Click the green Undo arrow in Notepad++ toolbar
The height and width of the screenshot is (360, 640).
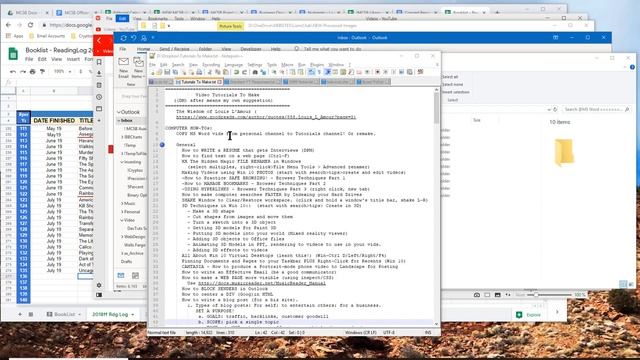click(236, 72)
